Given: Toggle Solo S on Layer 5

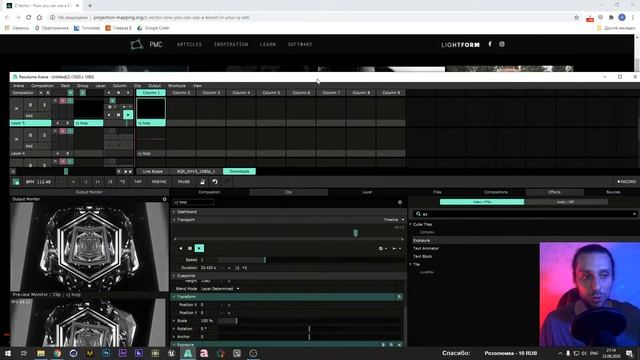Looking at the screenshot, I should (x=44, y=105).
